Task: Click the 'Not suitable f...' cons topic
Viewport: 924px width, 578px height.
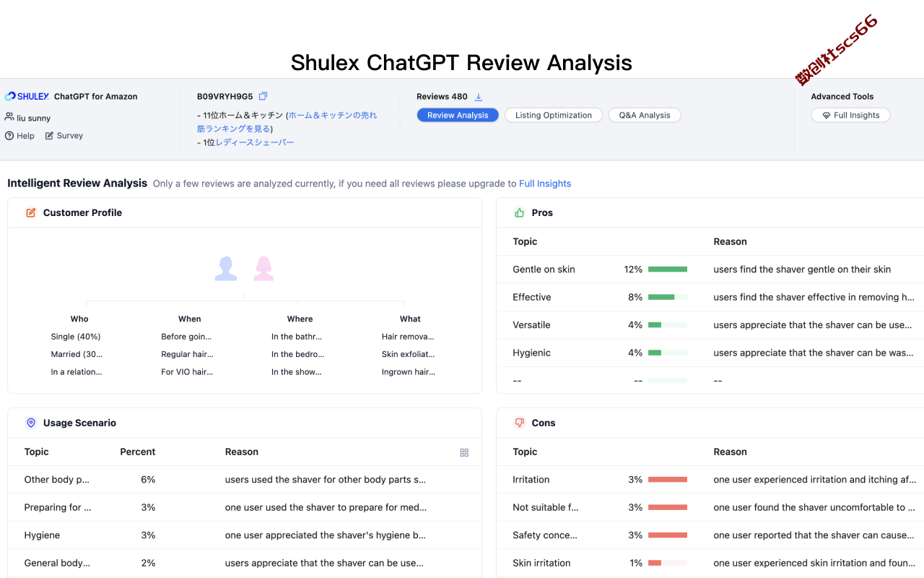Action: pos(546,507)
